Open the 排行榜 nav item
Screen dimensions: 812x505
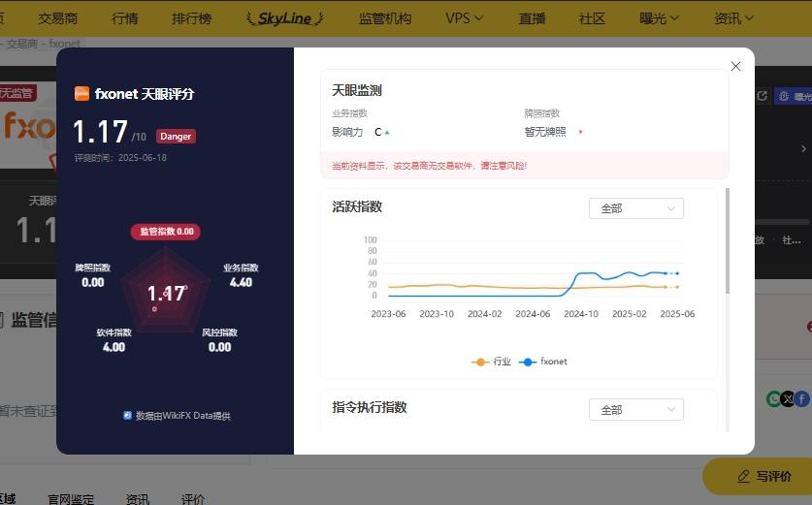click(x=192, y=18)
